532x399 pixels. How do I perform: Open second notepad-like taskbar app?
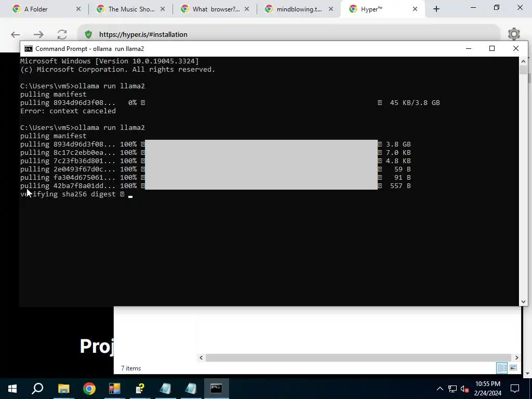[x=191, y=389]
